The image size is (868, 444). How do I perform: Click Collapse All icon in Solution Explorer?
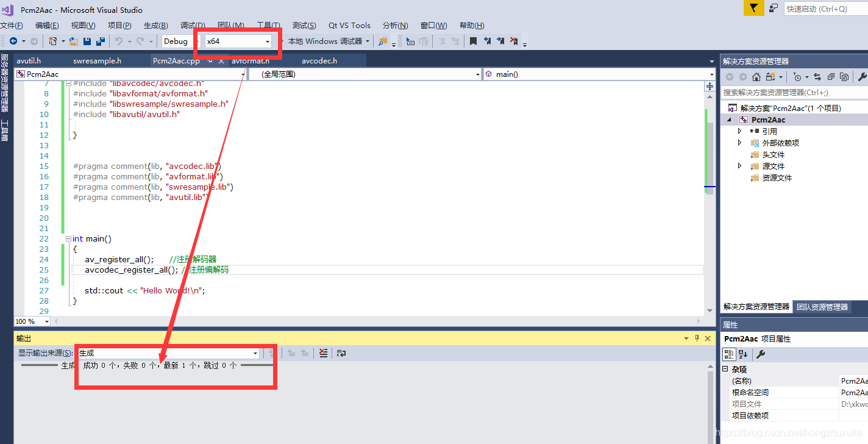pos(830,77)
